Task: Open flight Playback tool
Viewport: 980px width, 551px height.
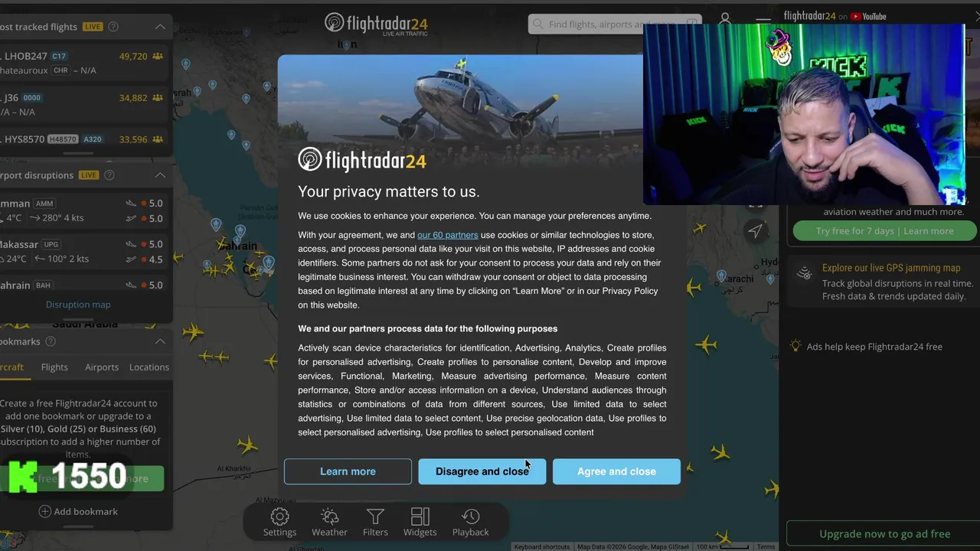Action: point(470,523)
